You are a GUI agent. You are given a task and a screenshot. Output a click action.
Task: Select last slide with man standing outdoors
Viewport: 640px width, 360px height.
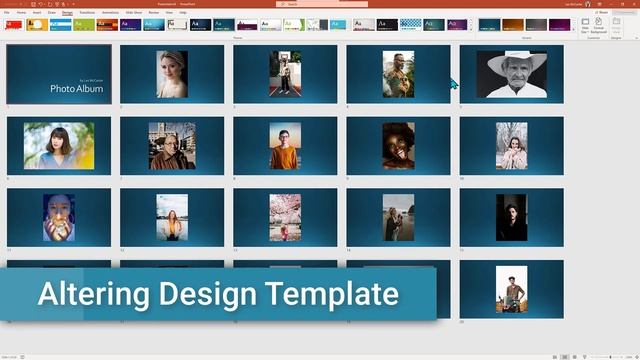coord(511,289)
